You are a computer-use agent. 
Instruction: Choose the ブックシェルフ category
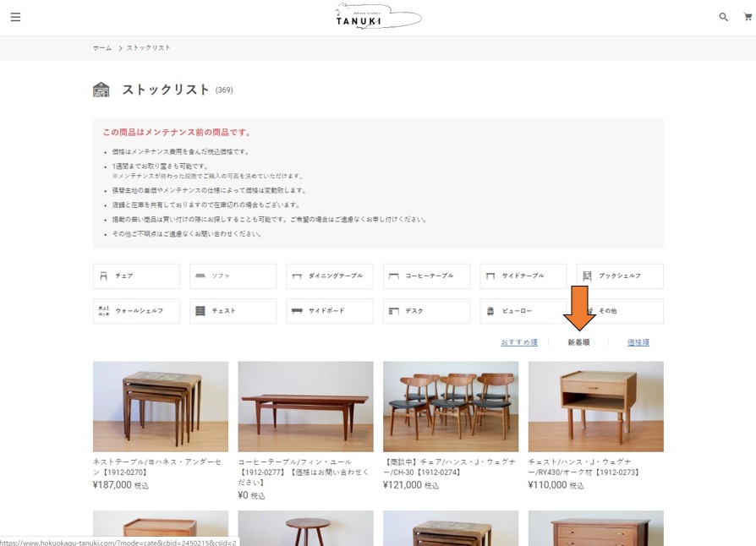pos(620,276)
